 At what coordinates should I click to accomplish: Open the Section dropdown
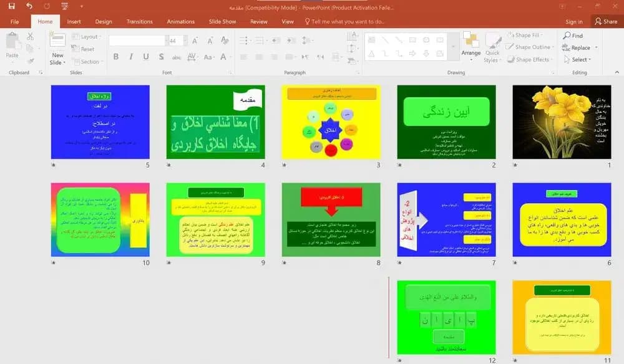[x=87, y=62]
